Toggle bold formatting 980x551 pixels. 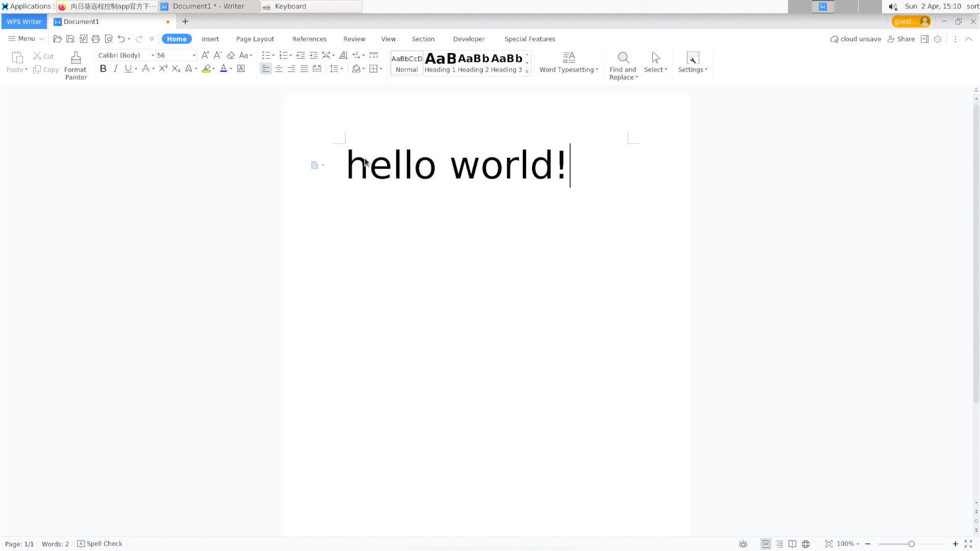tap(103, 68)
